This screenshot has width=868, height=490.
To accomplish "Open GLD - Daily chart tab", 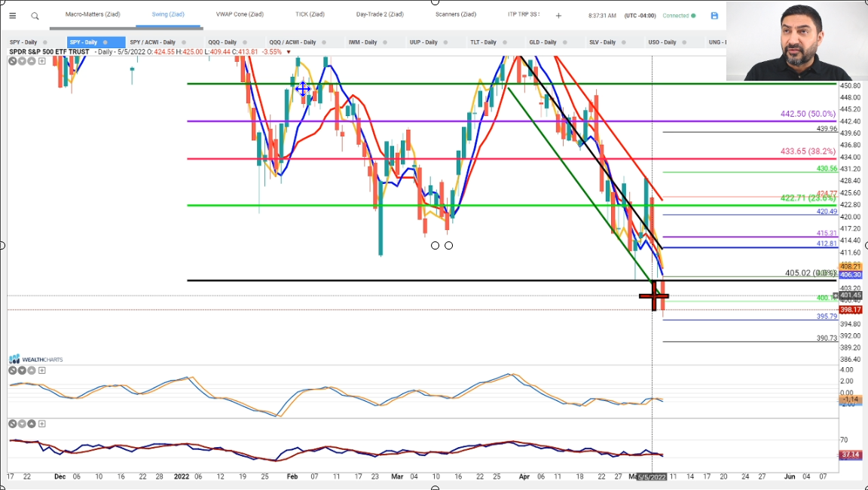I will coord(542,42).
